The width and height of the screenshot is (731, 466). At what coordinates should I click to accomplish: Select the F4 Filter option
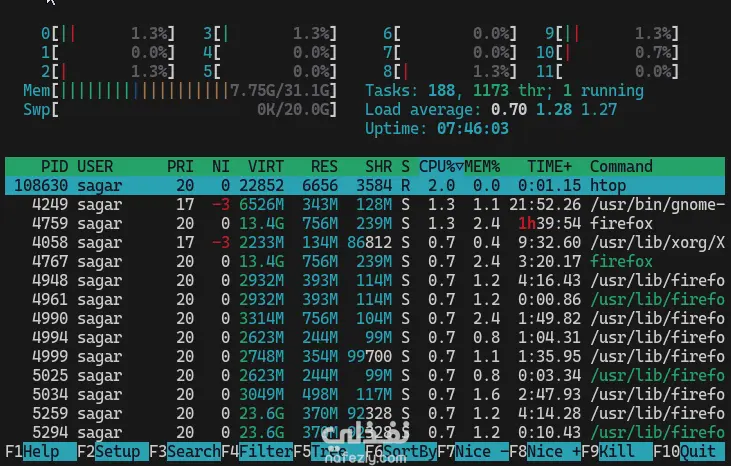257,452
